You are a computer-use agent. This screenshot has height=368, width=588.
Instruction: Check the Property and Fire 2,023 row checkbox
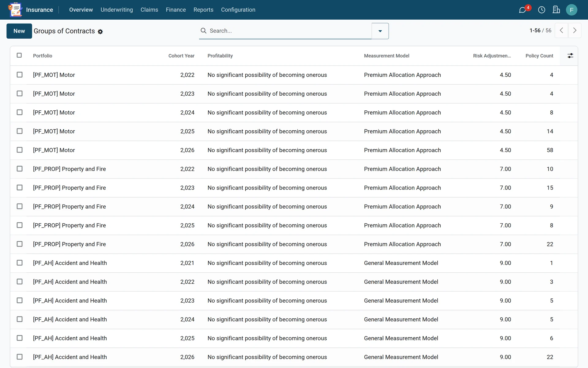[20, 188]
